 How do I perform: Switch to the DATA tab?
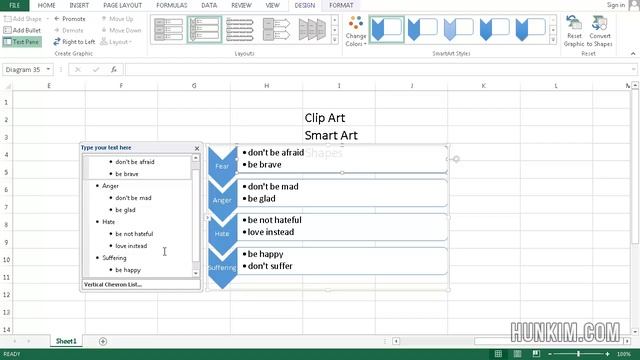coord(209,5)
